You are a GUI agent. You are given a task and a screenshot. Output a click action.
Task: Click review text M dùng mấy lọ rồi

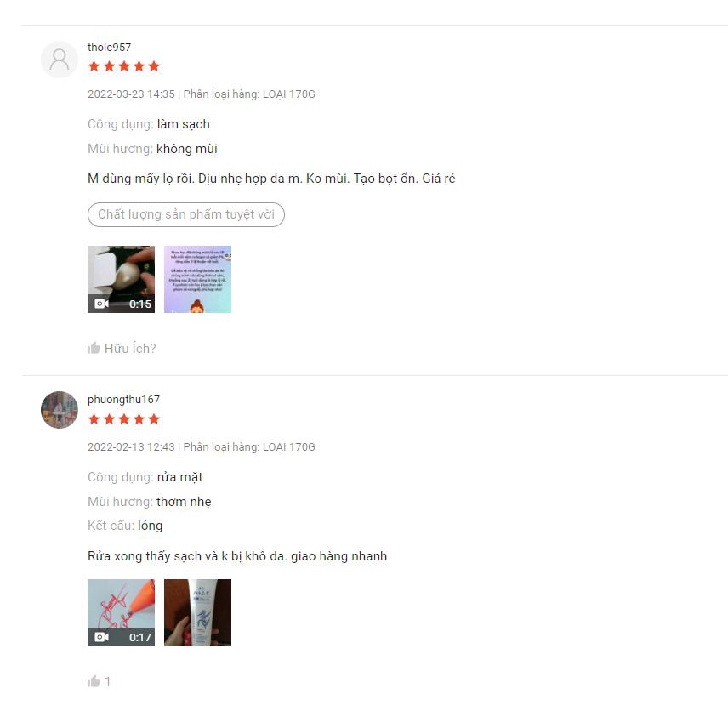[140, 179]
